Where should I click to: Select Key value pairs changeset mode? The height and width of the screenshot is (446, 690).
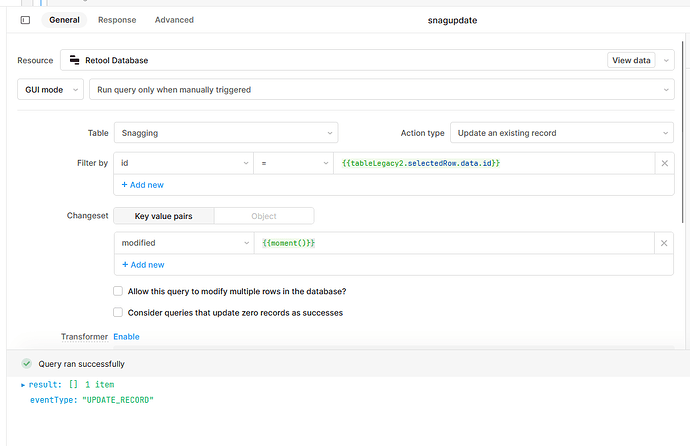tap(164, 216)
